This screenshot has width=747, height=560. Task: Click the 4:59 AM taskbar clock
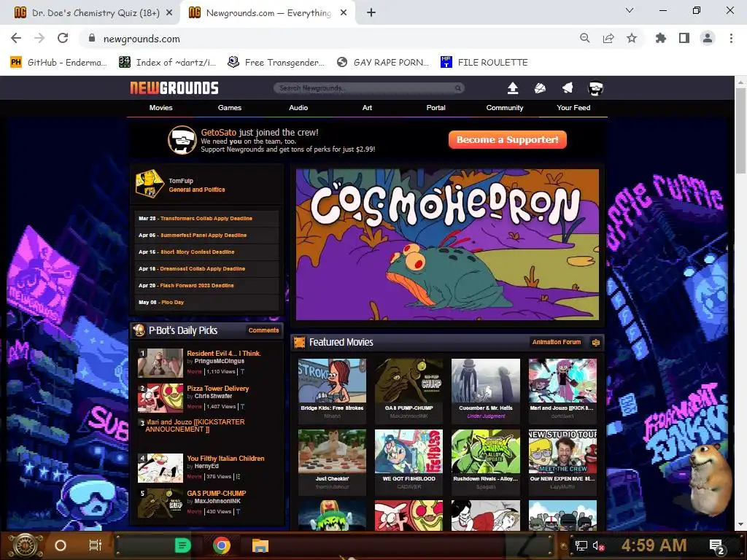pyautogui.click(x=654, y=545)
